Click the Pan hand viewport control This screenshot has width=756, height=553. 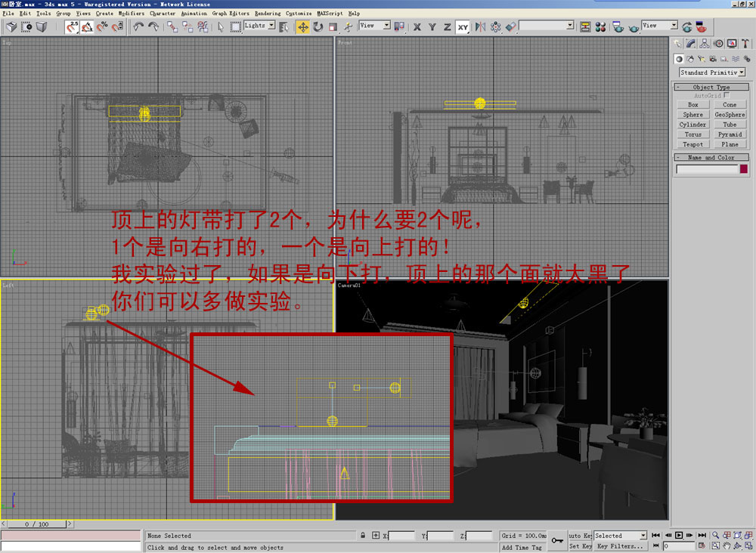pos(727,545)
